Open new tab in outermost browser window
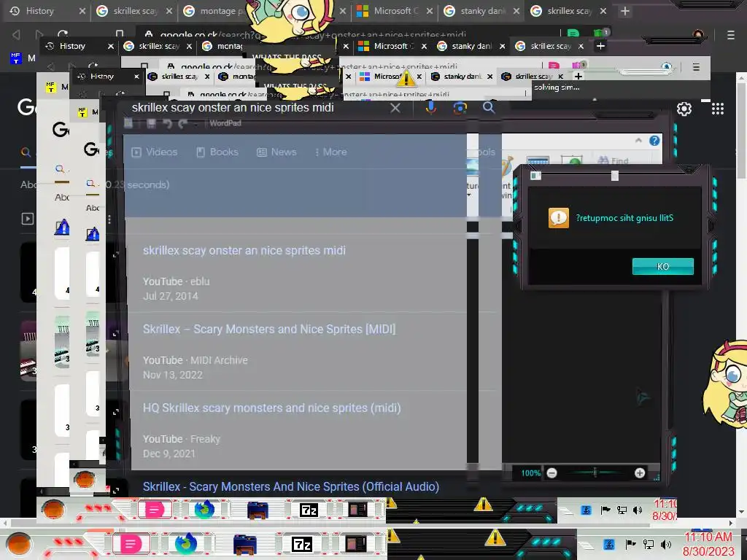This screenshot has width=747, height=560. (625, 10)
